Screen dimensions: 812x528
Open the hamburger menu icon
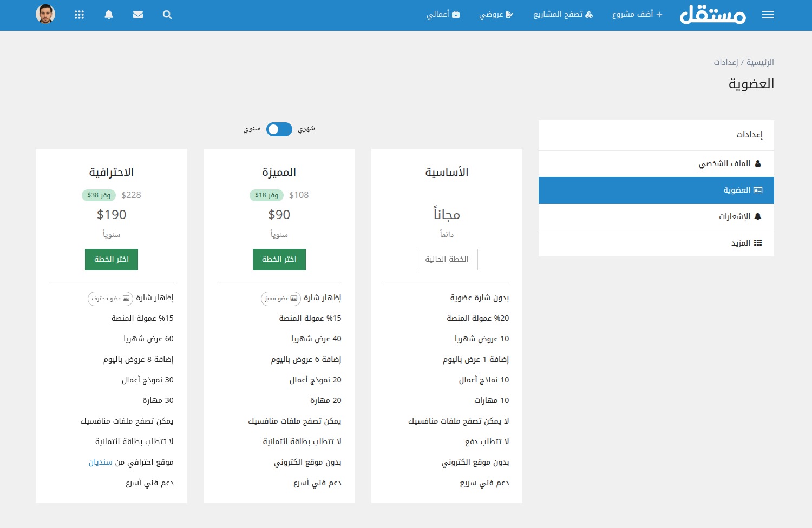click(768, 15)
